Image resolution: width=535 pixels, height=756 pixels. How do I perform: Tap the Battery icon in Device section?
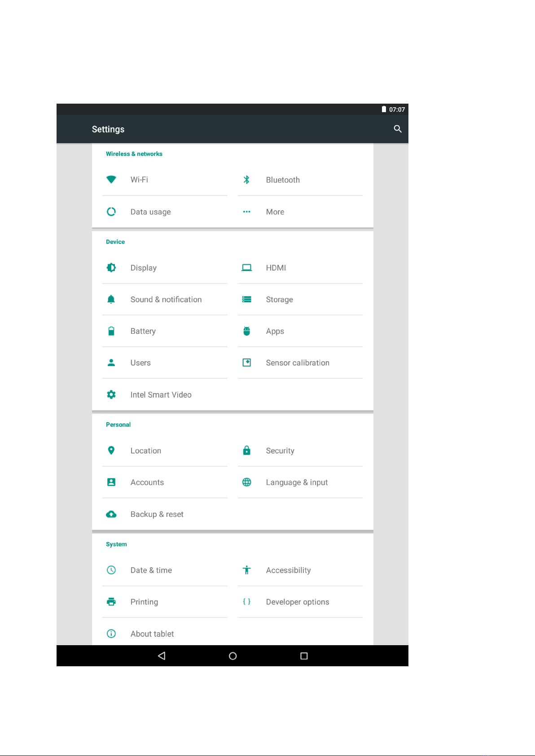point(111,331)
